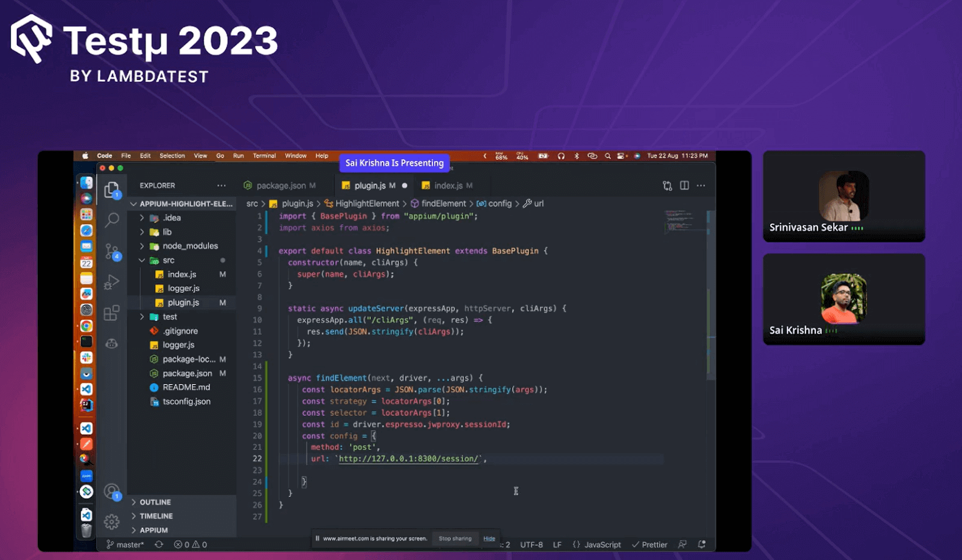Click the synchronize changes icon in status bar
962x560 pixels.
(159, 544)
